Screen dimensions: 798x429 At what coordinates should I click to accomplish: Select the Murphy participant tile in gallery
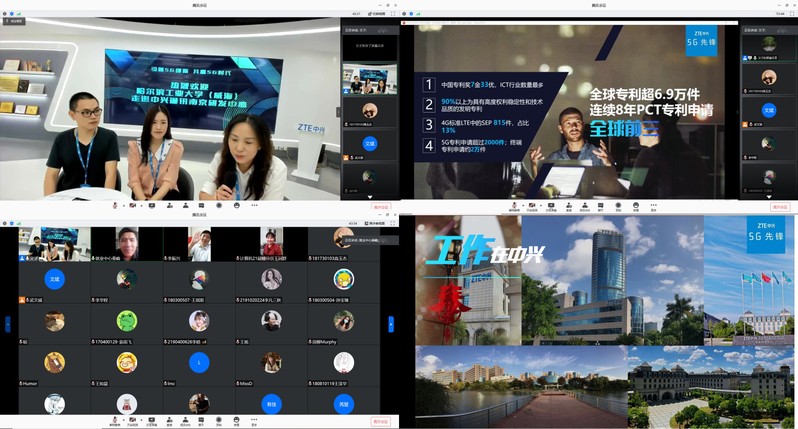(344, 324)
